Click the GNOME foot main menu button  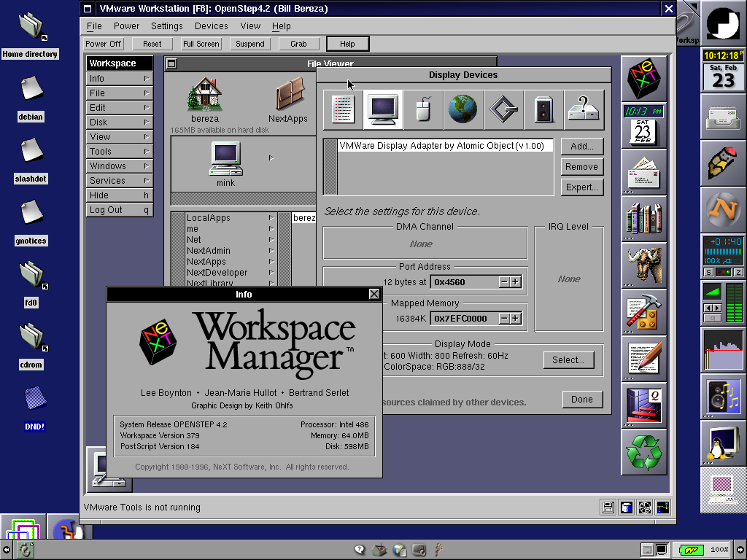point(25,550)
